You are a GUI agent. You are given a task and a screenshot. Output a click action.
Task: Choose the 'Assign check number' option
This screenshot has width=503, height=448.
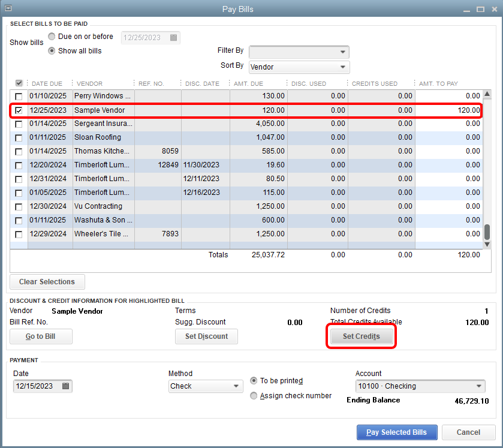click(254, 396)
